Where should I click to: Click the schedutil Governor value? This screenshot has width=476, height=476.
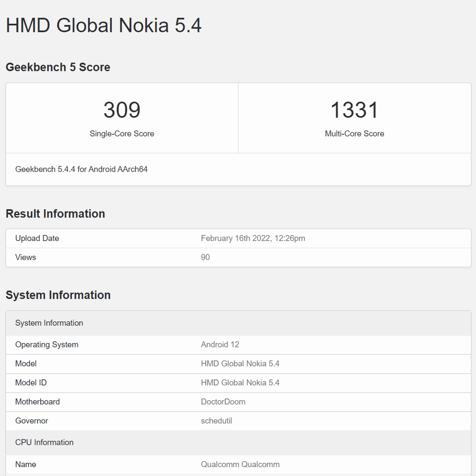click(x=216, y=420)
